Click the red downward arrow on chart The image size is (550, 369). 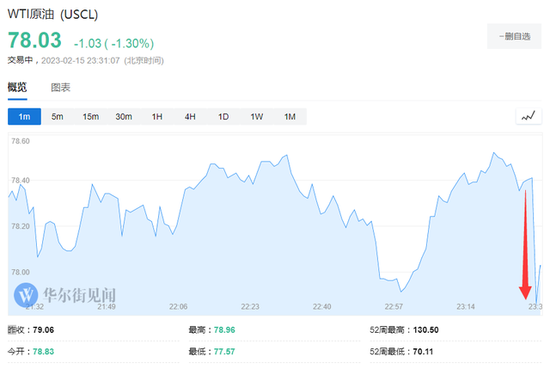(x=525, y=244)
